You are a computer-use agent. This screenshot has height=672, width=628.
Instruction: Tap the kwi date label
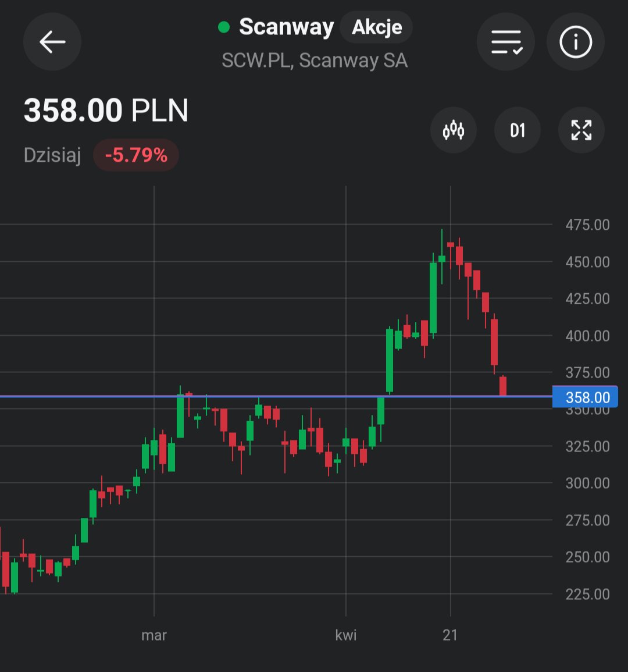(346, 635)
